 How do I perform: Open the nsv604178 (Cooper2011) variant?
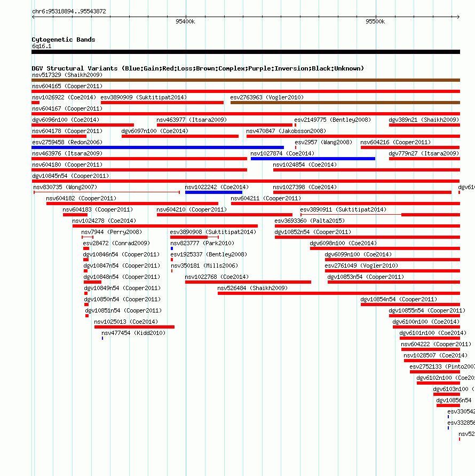tap(67, 131)
